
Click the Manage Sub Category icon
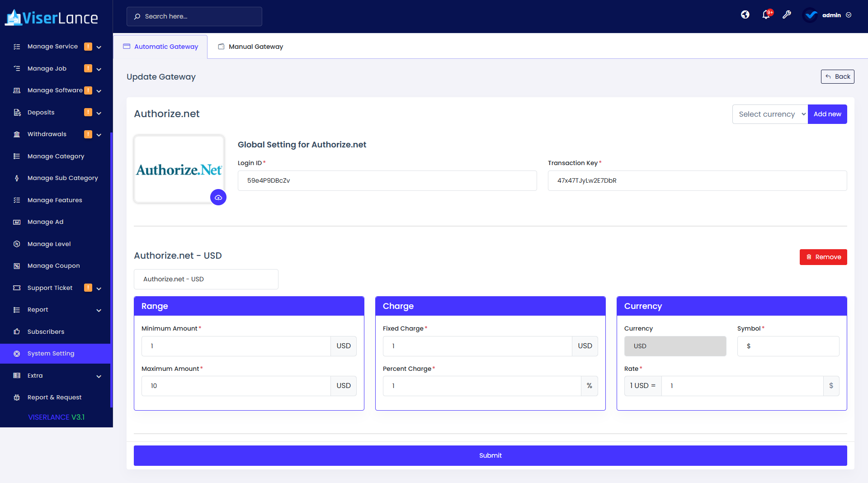pyautogui.click(x=17, y=178)
